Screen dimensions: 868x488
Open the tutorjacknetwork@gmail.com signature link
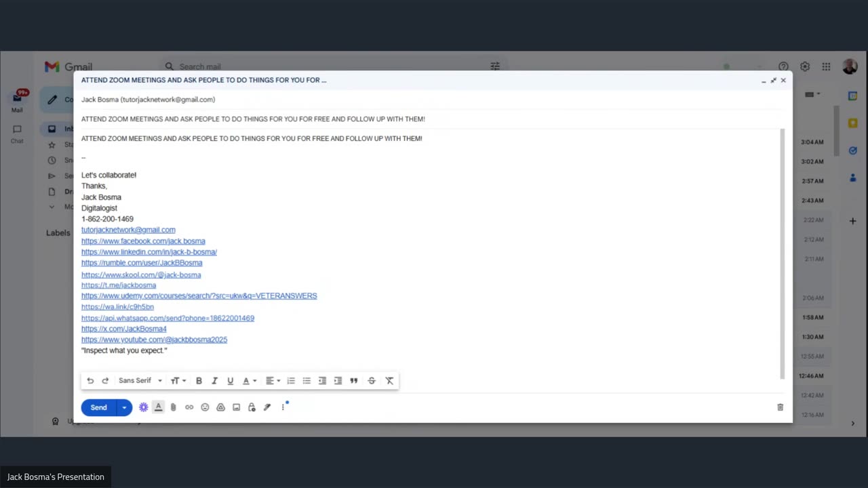click(x=128, y=230)
